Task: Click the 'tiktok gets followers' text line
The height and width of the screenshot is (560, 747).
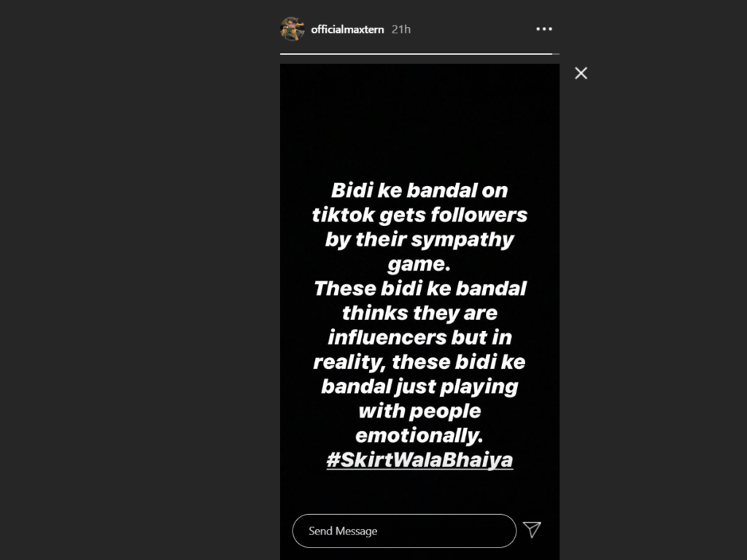Action: coord(419,215)
